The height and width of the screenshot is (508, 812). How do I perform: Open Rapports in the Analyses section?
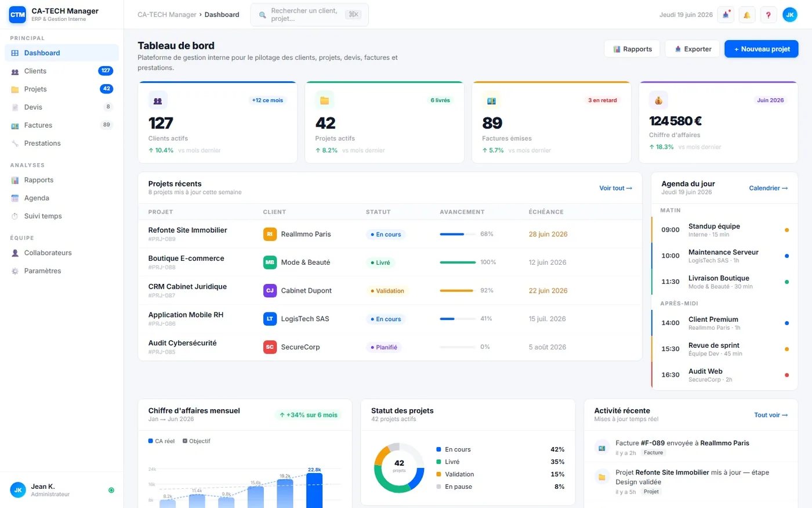61,180
